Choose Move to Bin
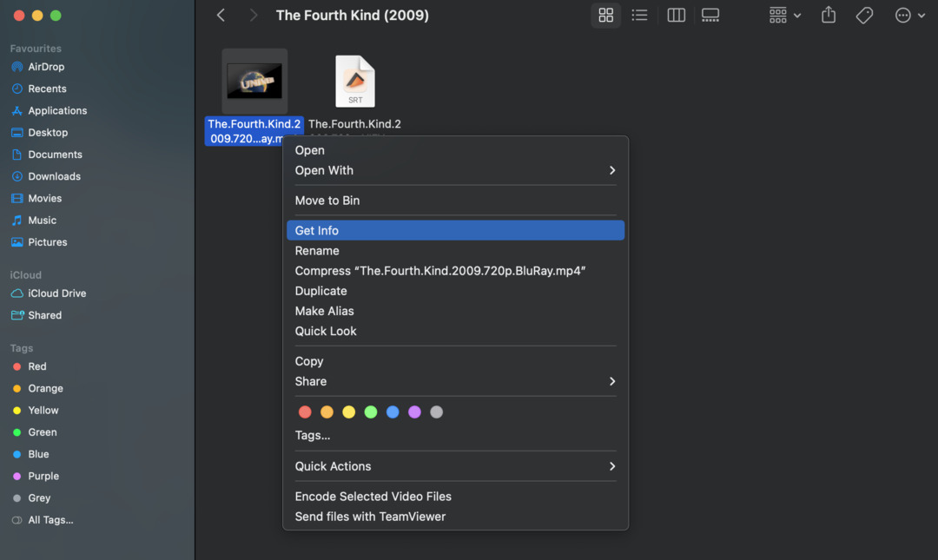This screenshot has width=938, height=560. pyautogui.click(x=455, y=201)
